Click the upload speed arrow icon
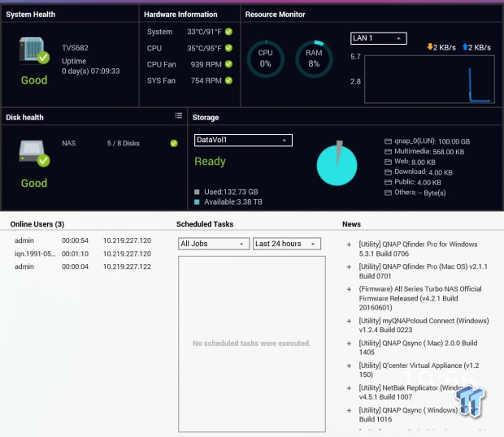504x437 pixels. point(465,47)
